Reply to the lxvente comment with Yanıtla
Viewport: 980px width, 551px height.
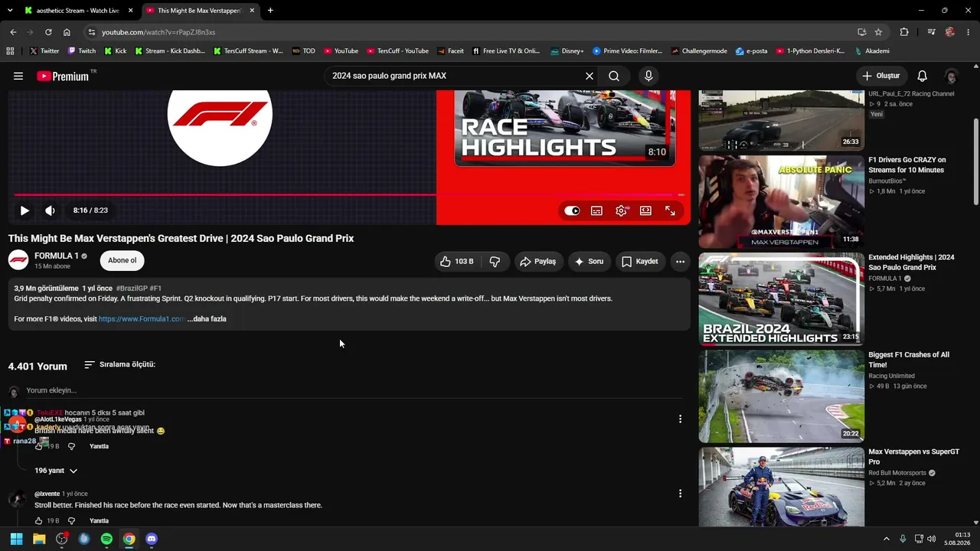pos(99,521)
